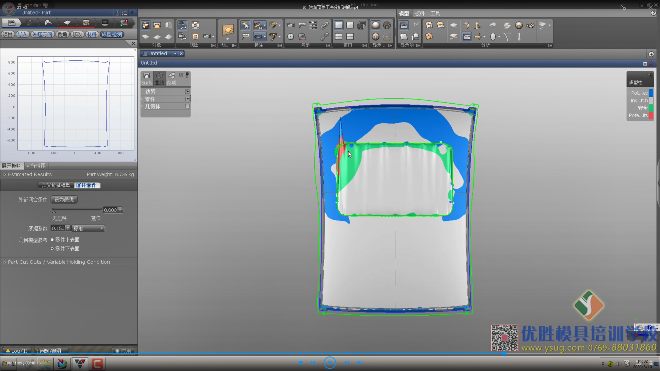Click the pin icon in viewport tree panel

(187, 75)
